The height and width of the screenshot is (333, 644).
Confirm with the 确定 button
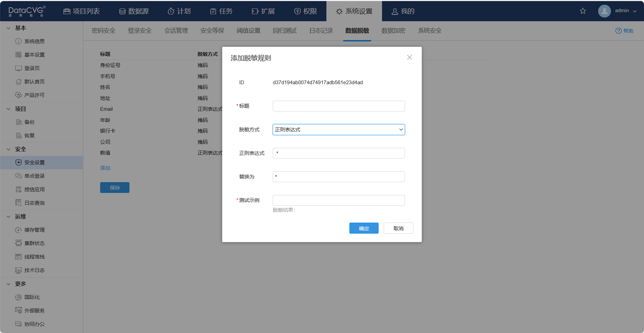(x=364, y=228)
